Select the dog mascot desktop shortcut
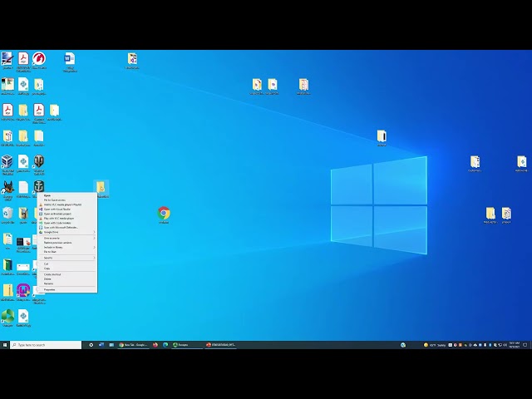532x399 pixels. coord(7,190)
